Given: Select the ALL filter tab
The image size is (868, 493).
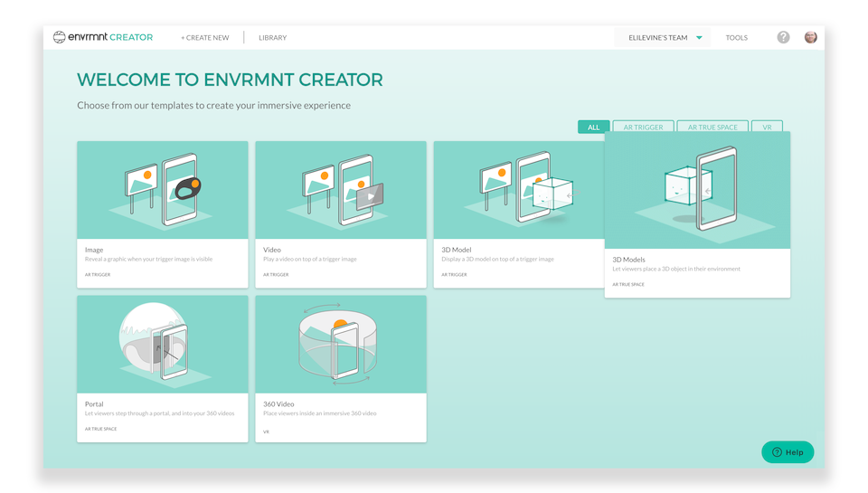Looking at the screenshot, I should 593,127.
